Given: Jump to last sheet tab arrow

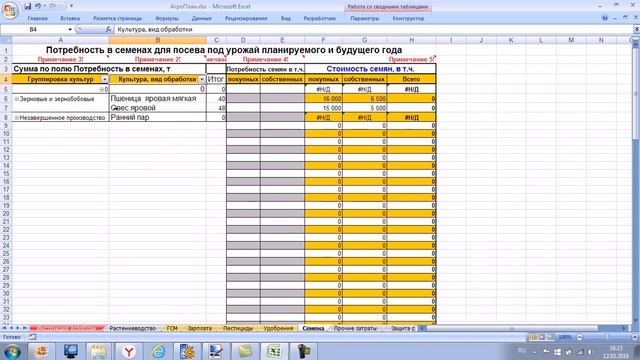Looking at the screenshot, I should [24, 328].
